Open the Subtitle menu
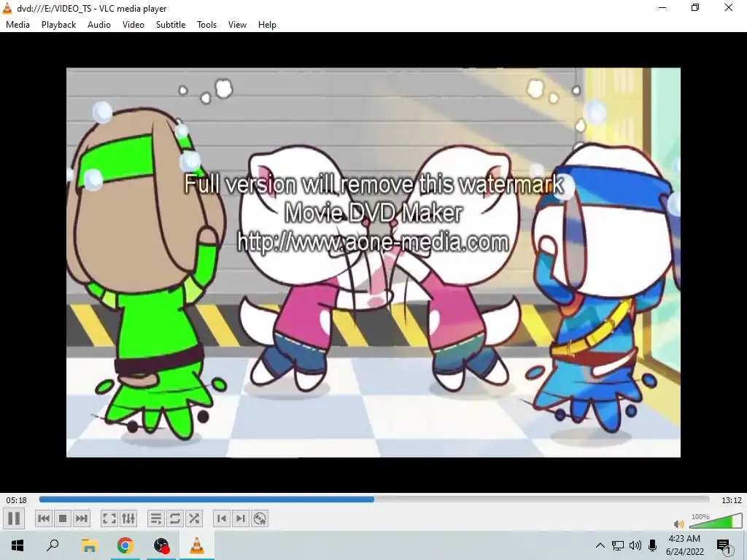 171,25
